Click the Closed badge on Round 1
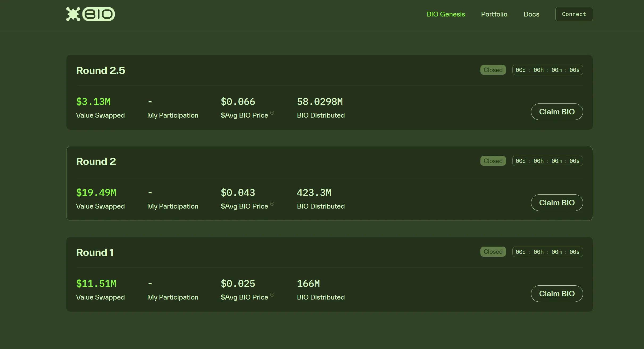Screen dimensions: 644x349 point(493,252)
